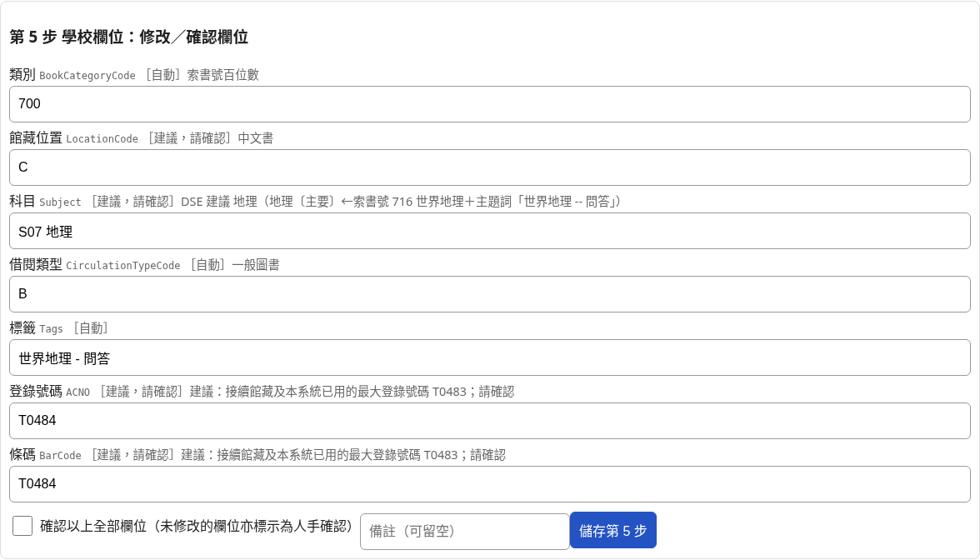Click the BarCode 條碼 field with T0484
Screen dimensions: 980x560
[x=489, y=484]
